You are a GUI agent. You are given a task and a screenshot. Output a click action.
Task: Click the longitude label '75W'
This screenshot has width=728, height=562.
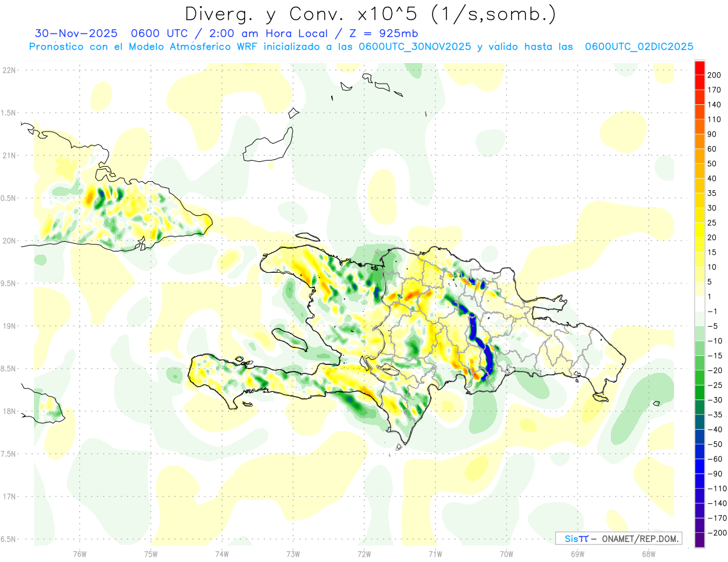point(151,554)
